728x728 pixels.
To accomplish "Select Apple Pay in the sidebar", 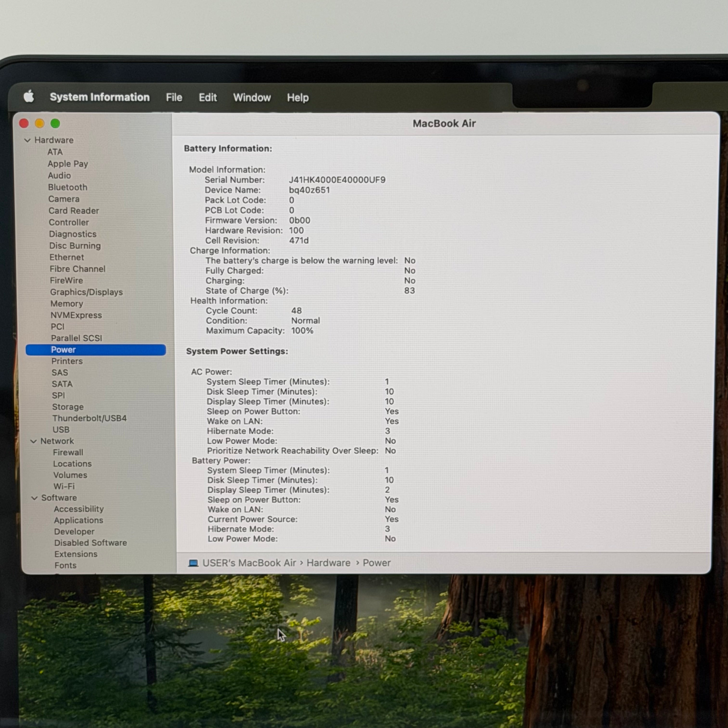I will 68,164.
